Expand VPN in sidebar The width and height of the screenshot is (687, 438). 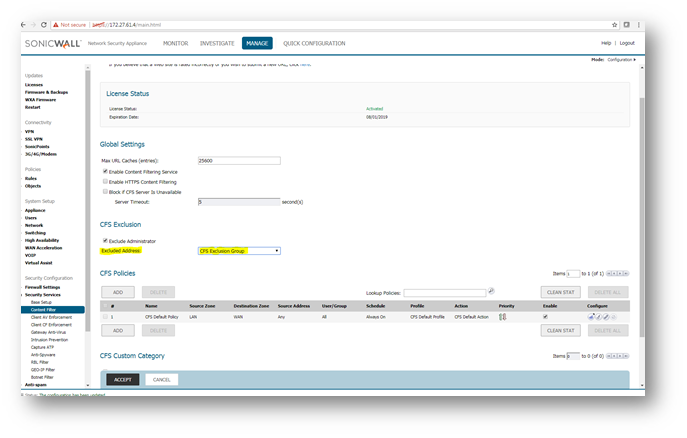pos(29,131)
